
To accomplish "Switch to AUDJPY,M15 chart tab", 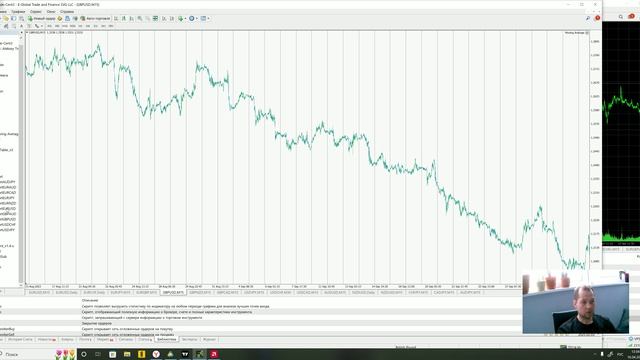I will (469, 292).
